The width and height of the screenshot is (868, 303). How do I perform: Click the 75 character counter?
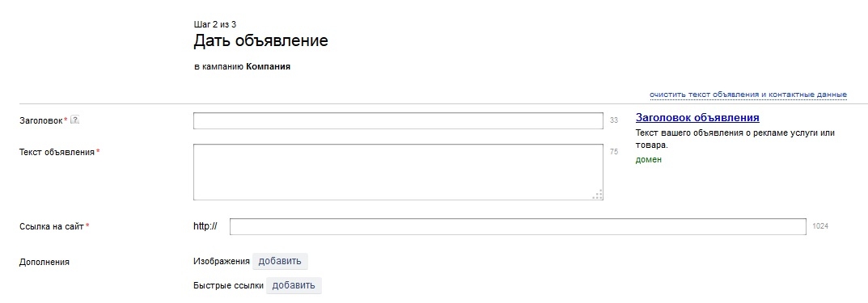[x=614, y=152]
